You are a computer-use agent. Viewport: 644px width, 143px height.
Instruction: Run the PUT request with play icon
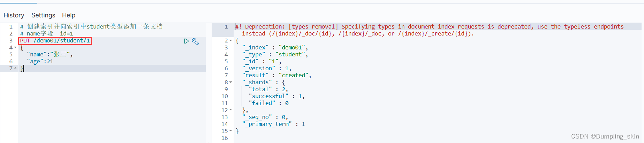click(x=186, y=41)
